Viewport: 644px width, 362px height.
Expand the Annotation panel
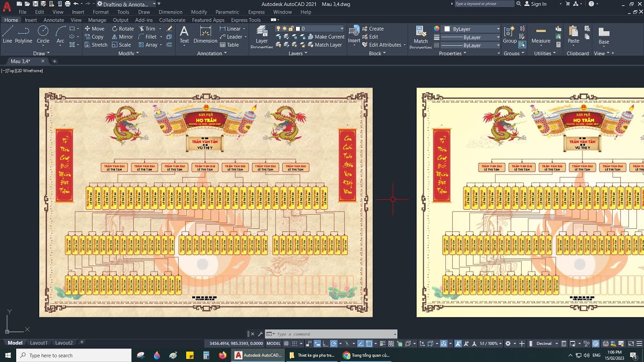(212, 53)
